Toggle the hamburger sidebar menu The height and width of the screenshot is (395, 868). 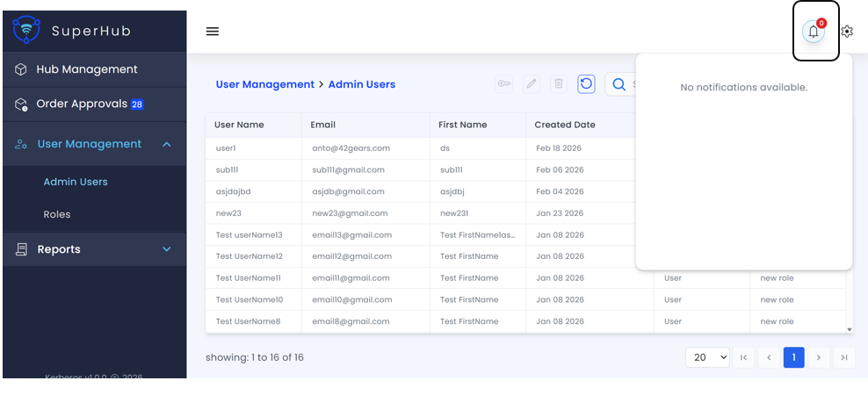coord(212,32)
